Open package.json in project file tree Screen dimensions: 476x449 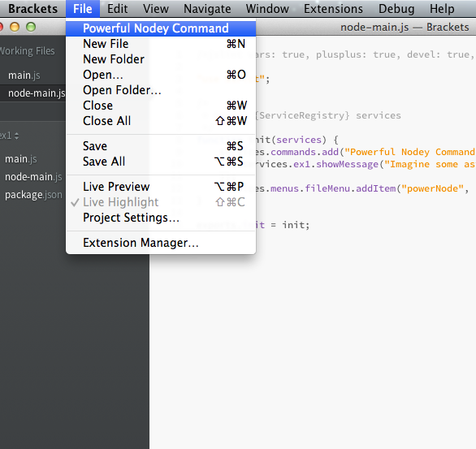click(x=33, y=195)
